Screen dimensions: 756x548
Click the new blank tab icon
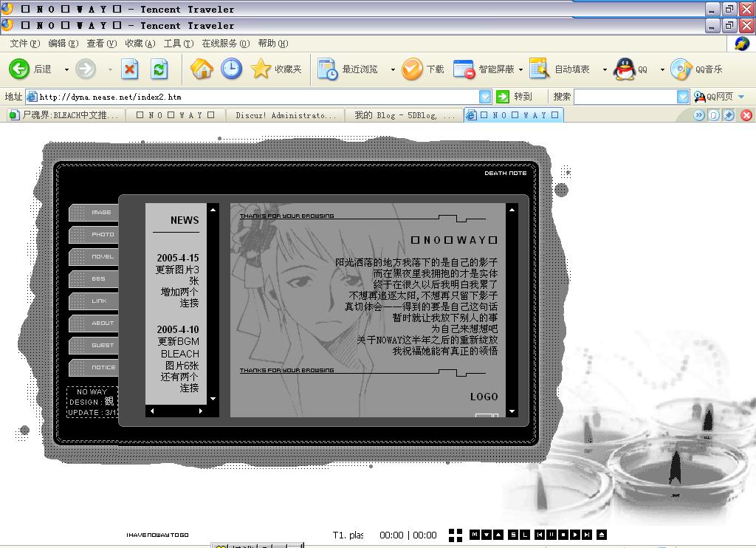[714, 115]
